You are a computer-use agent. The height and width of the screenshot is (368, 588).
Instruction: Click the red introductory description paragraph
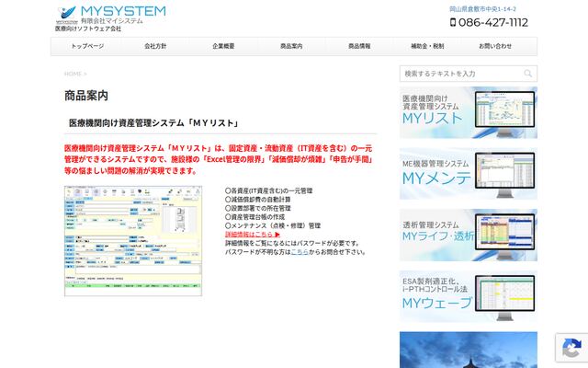(219, 159)
